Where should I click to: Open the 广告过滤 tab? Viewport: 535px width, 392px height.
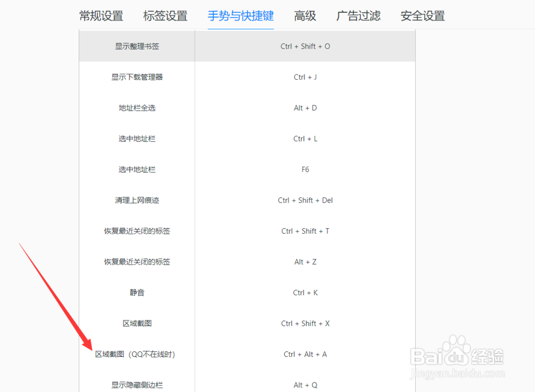358,16
